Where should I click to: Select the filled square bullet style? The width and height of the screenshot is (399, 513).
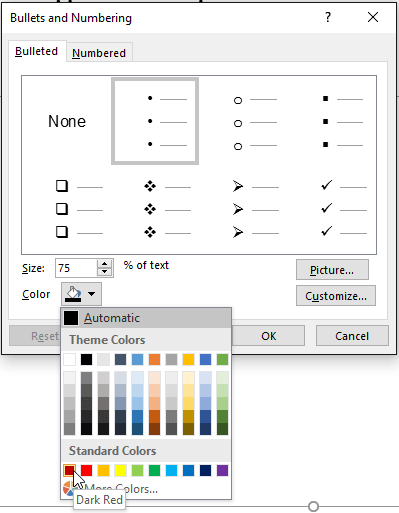[332, 121]
